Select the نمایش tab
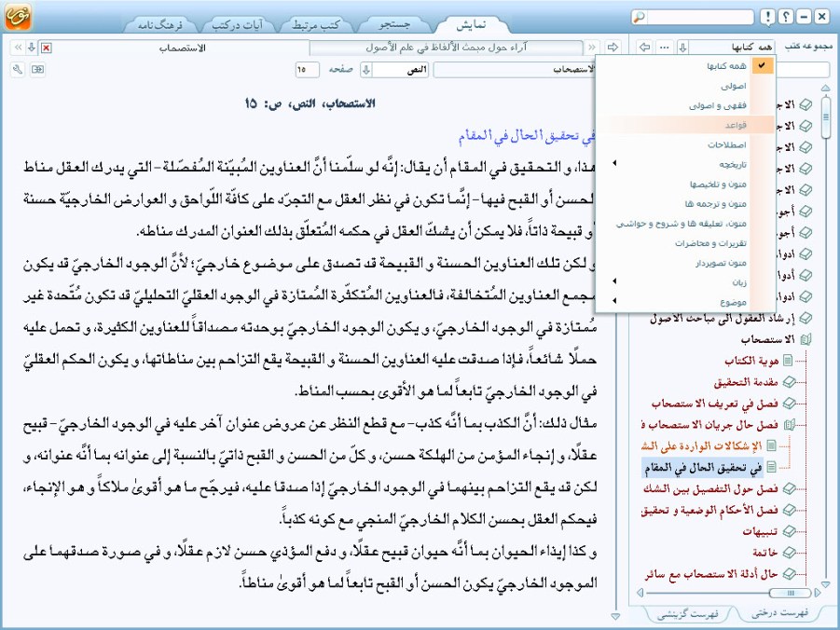 [x=471, y=24]
